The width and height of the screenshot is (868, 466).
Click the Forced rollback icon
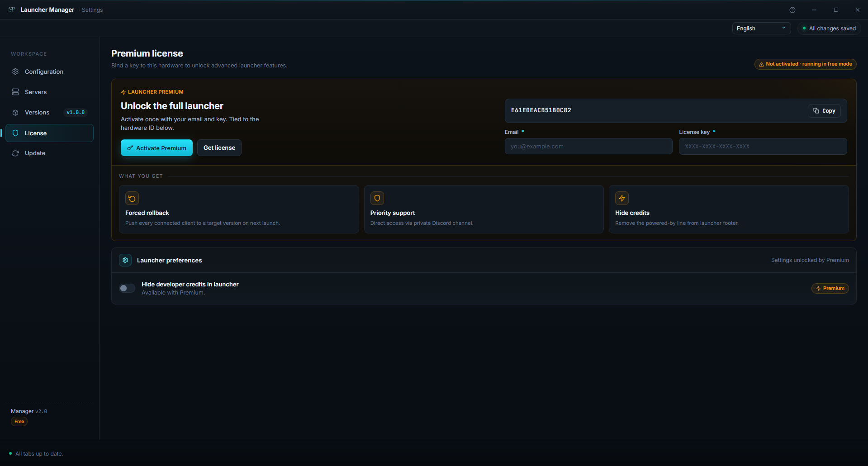coord(132,198)
